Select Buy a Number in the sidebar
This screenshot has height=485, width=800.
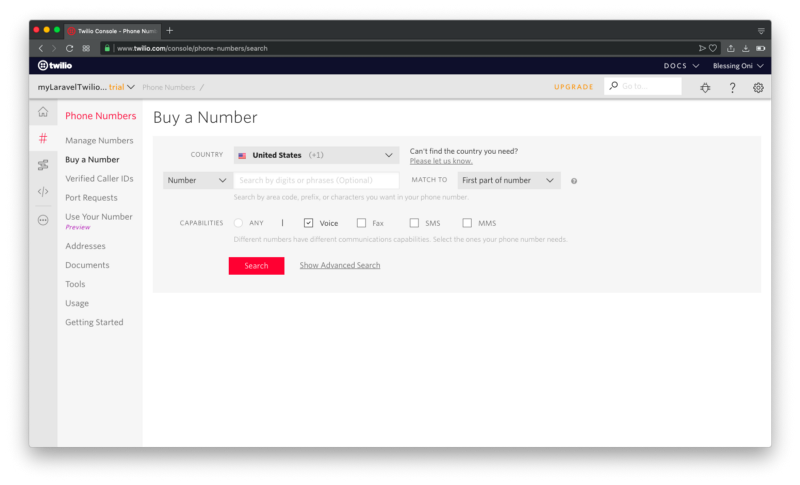92,160
